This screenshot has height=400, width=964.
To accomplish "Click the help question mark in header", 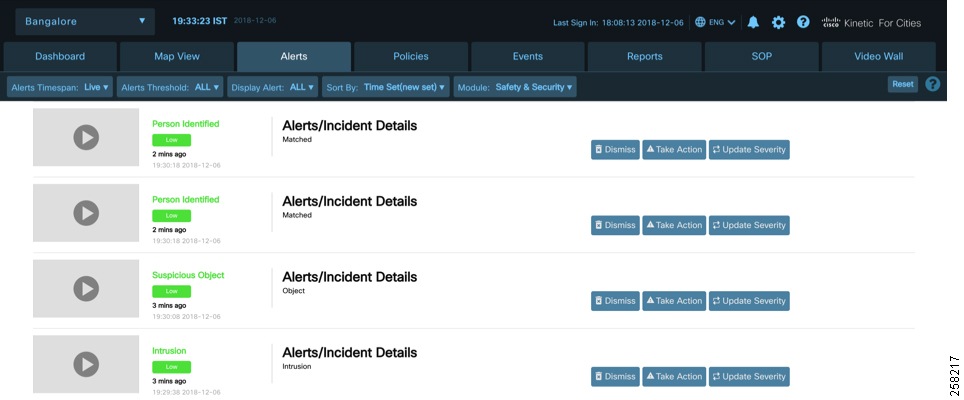I will [803, 22].
